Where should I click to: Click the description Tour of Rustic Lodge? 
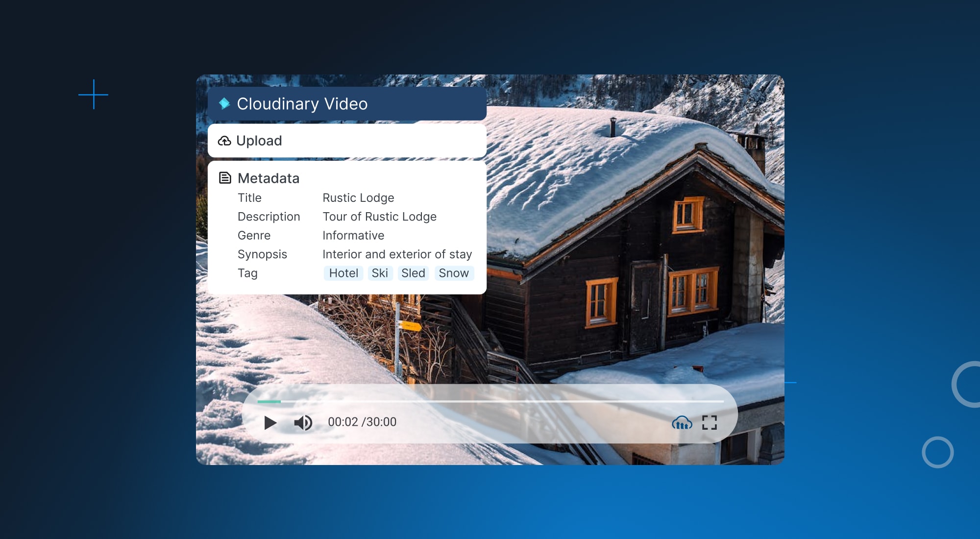click(379, 217)
